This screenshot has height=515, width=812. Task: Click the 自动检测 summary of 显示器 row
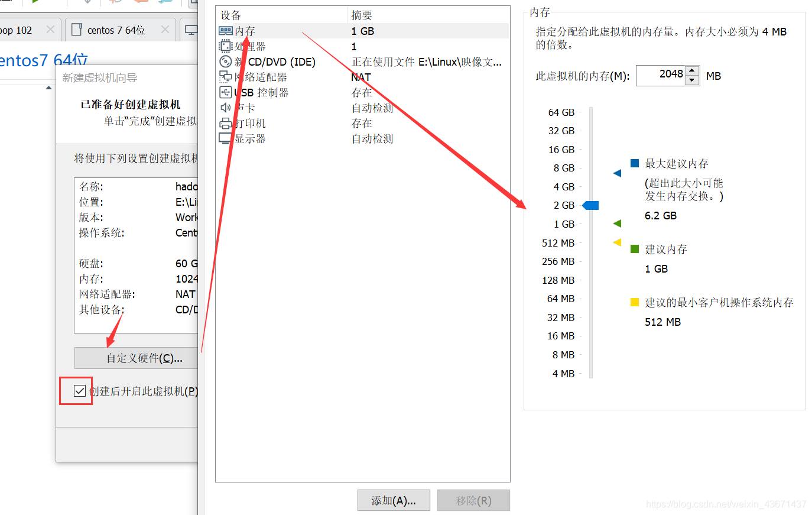coord(372,138)
